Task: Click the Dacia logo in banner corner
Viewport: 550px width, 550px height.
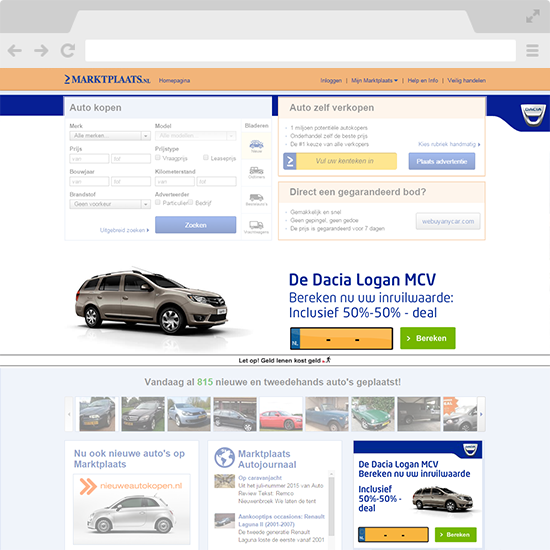Action: click(x=533, y=115)
